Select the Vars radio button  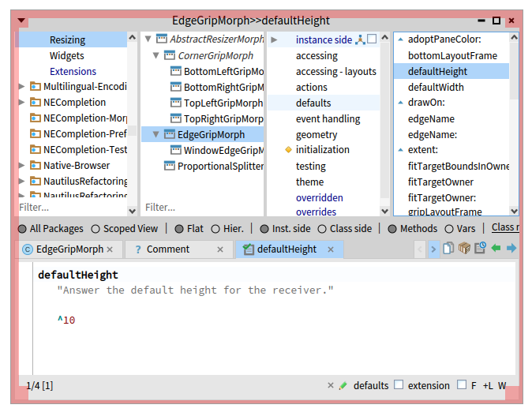(449, 230)
